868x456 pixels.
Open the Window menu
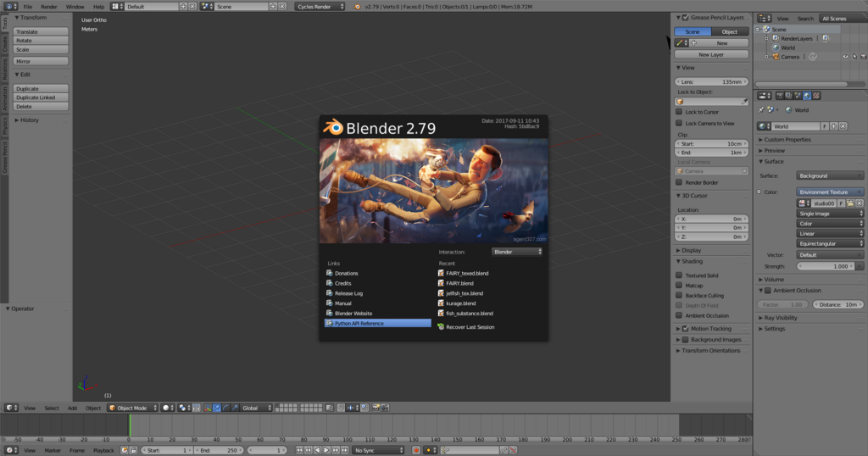tap(75, 7)
